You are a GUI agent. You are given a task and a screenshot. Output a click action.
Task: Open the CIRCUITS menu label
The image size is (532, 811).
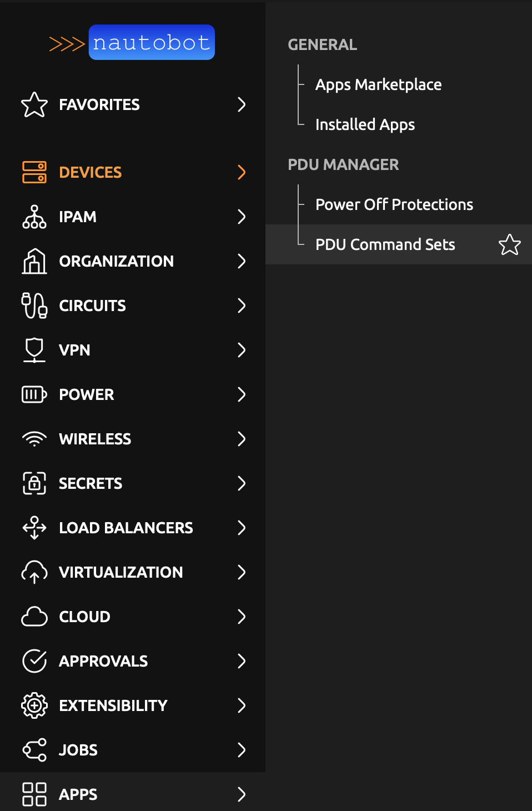pyautogui.click(x=93, y=306)
